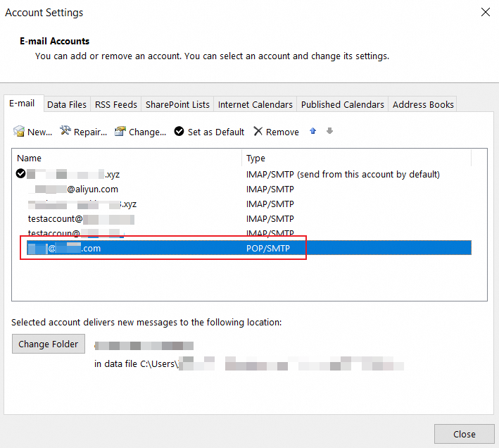Click the Type column header

tap(356, 158)
